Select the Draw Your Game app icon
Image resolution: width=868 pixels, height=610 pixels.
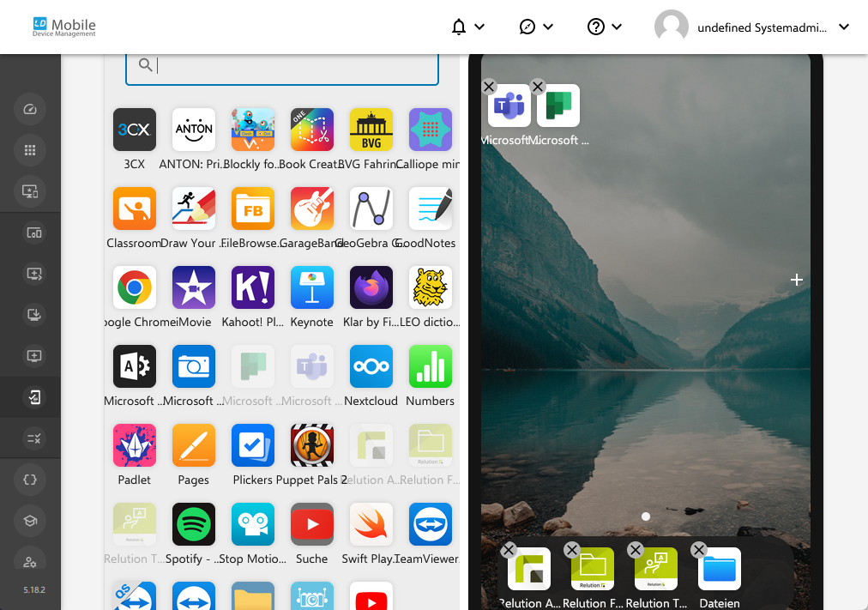(x=194, y=208)
